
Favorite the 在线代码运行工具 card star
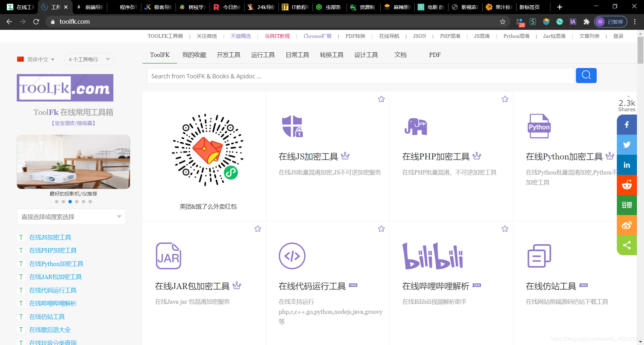(381, 229)
